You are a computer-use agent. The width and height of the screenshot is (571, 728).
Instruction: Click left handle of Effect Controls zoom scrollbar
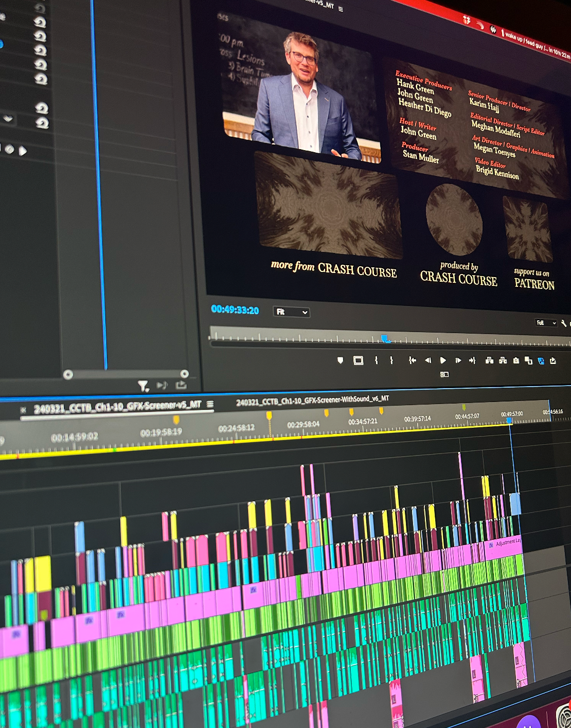tap(67, 374)
